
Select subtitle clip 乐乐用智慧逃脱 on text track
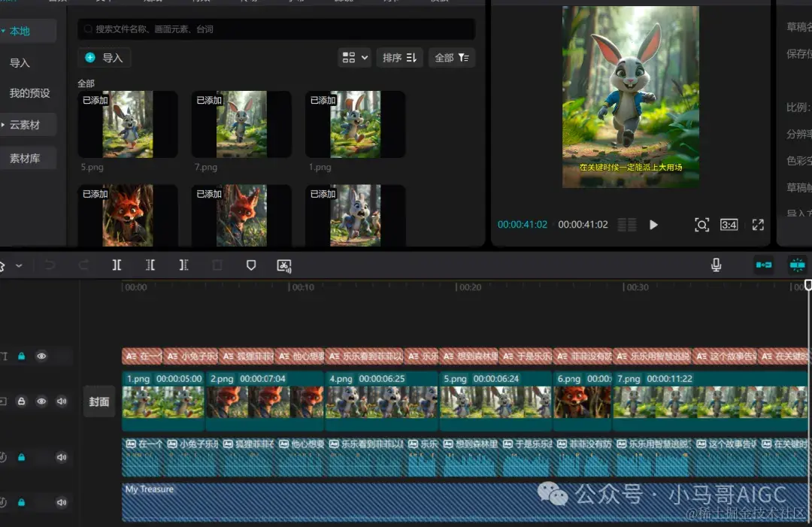(x=653, y=356)
